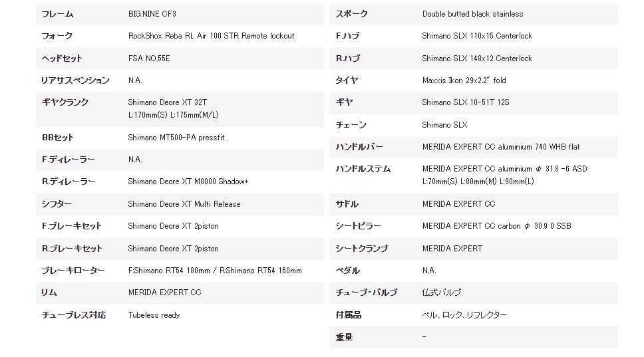644x357 pixels.
Task: Click the ギヤクランク row label
Action: 65,102
